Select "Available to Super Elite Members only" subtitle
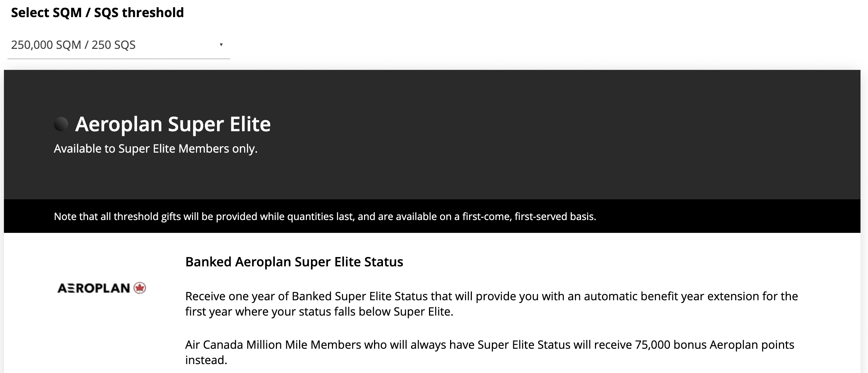The height and width of the screenshot is (373, 868). coord(156,149)
